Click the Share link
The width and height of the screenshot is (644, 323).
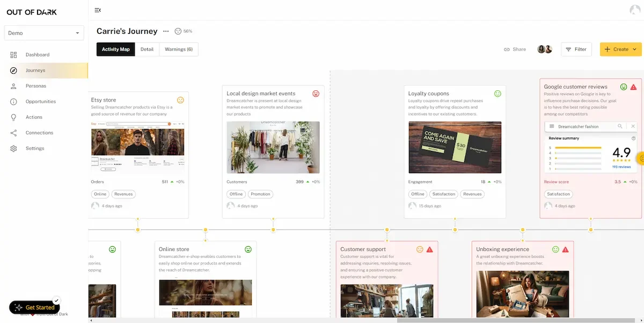515,49
